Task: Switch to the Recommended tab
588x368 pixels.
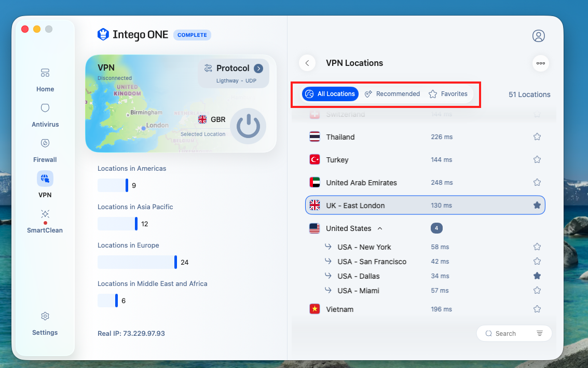Action: 393,94
